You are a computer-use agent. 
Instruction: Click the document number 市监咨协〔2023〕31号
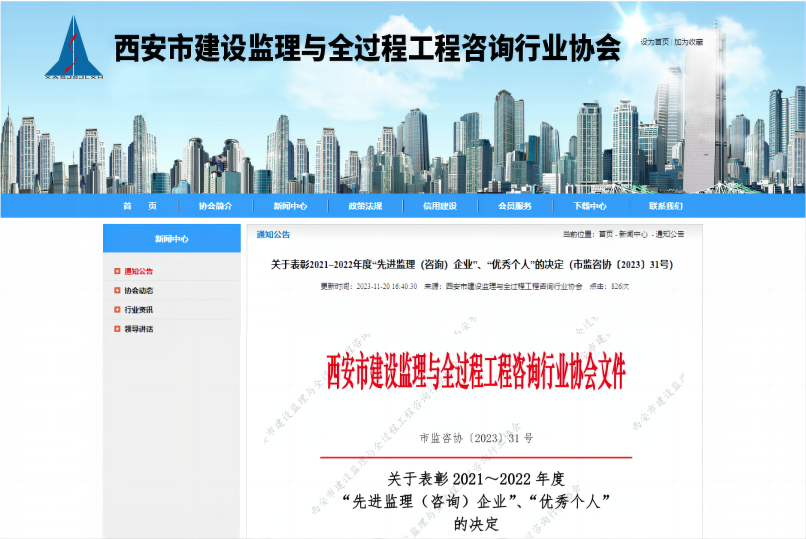pyautogui.click(x=476, y=438)
